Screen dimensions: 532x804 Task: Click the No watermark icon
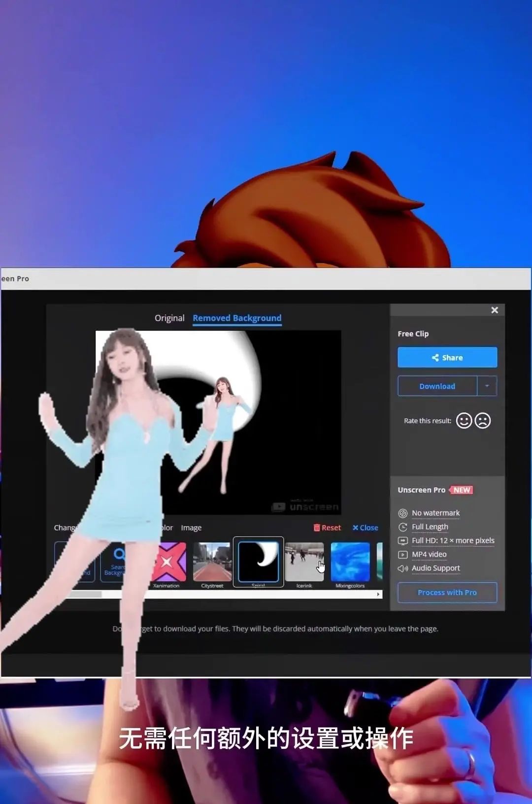coord(402,513)
